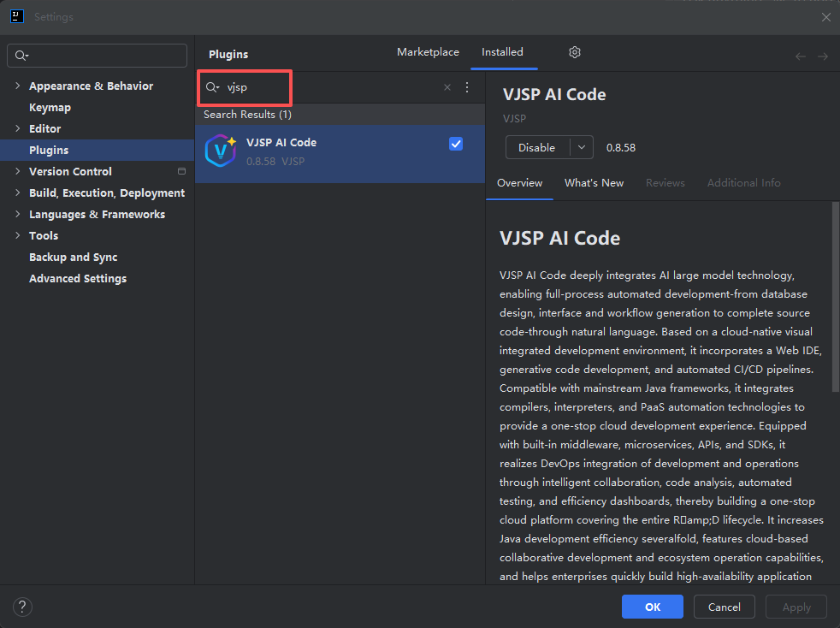The image size is (840, 628).
Task: Clear the vjsp search with the X icon
Action: coord(447,87)
